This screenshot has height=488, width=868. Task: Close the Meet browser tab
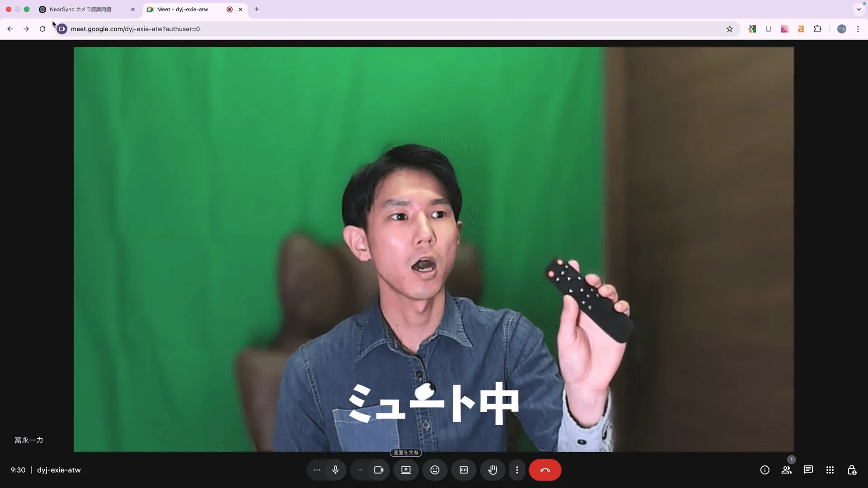(241, 9)
